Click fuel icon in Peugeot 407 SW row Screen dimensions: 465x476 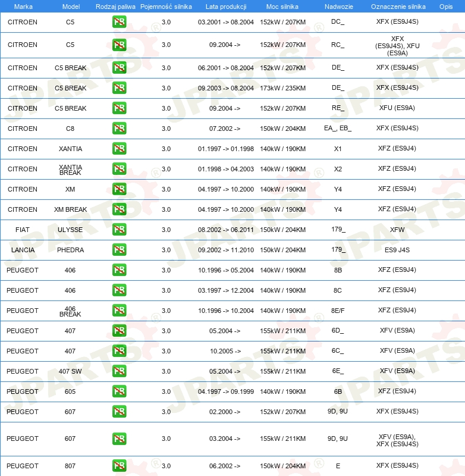(119, 371)
